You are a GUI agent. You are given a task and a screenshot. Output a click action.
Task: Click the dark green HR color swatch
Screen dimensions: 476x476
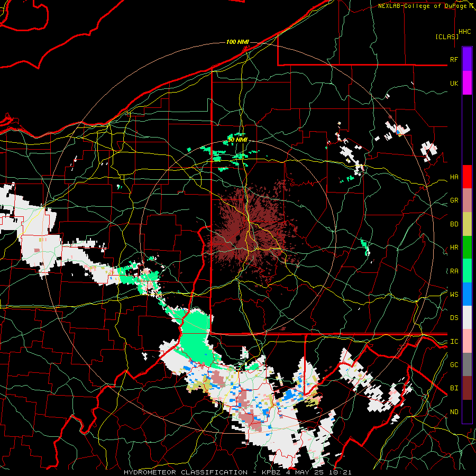(x=467, y=248)
